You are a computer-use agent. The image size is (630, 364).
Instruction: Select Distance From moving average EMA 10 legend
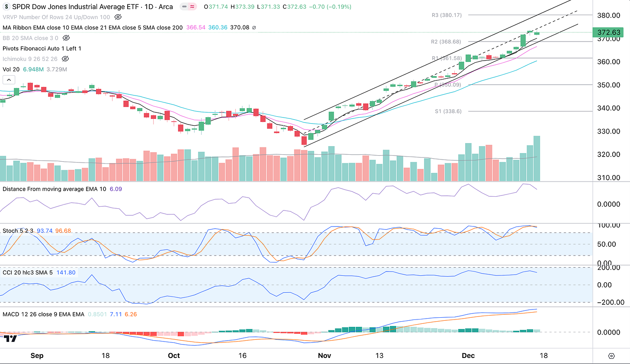tap(55, 189)
